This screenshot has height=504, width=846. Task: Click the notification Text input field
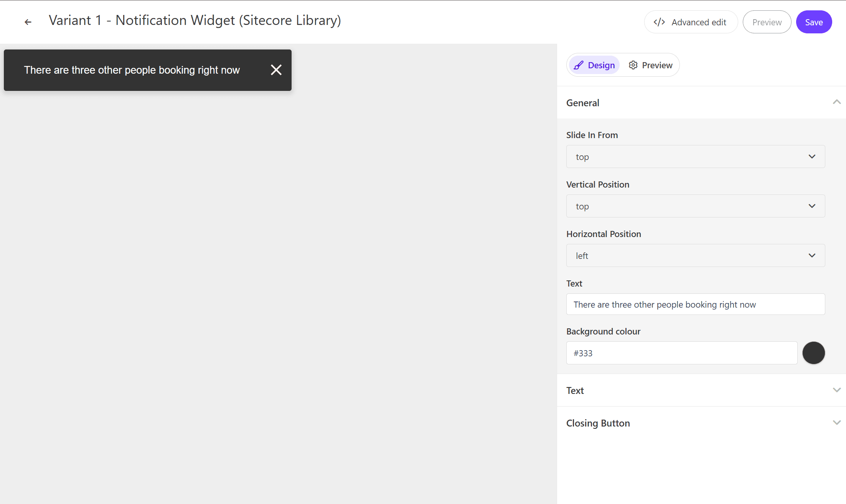(x=695, y=305)
